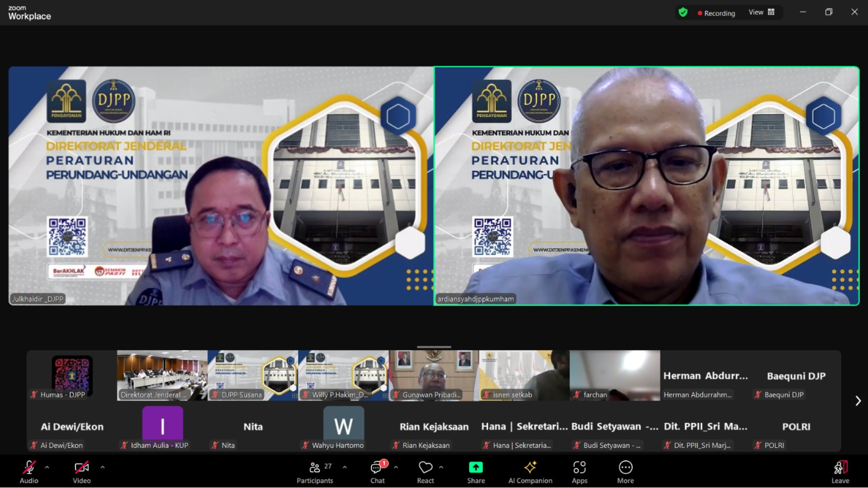868x488 pixels.
Task: Select Julkhaidir_DJPP video tile
Action: (x=221, y=186)
